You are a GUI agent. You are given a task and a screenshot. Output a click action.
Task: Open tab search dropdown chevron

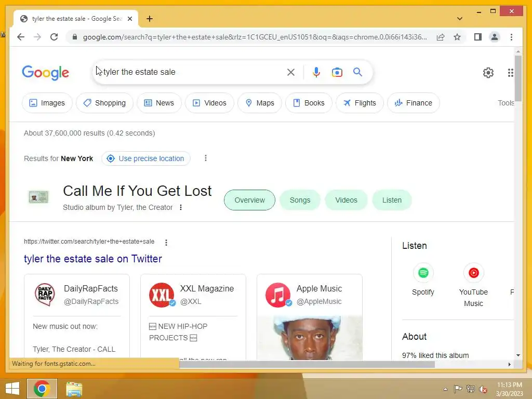(460, 19)
